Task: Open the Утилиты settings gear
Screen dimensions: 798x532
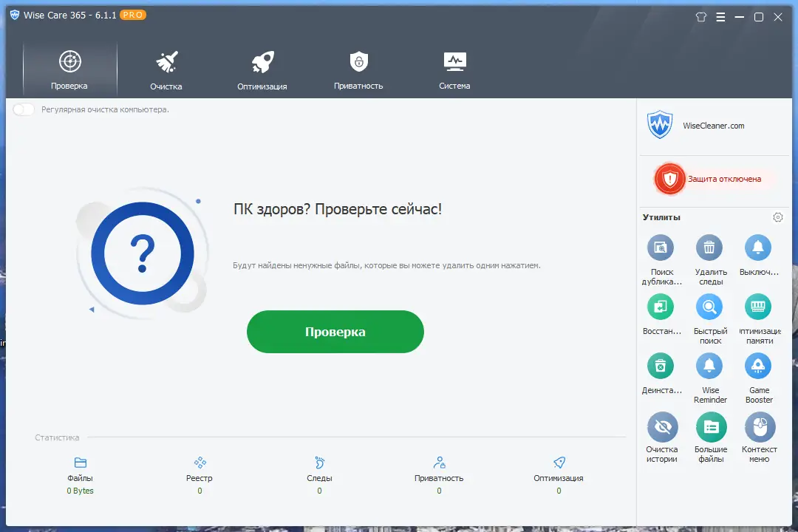Action: point(777,216)
